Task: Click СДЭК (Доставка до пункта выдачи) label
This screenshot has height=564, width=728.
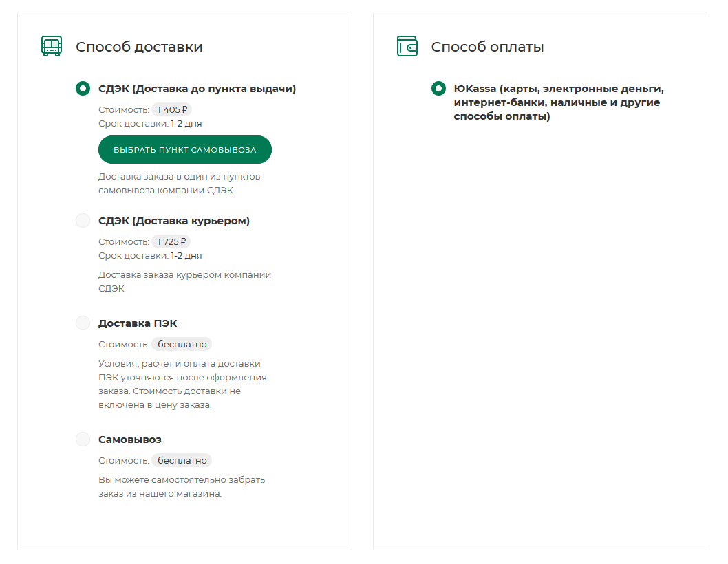Action: 197,89
